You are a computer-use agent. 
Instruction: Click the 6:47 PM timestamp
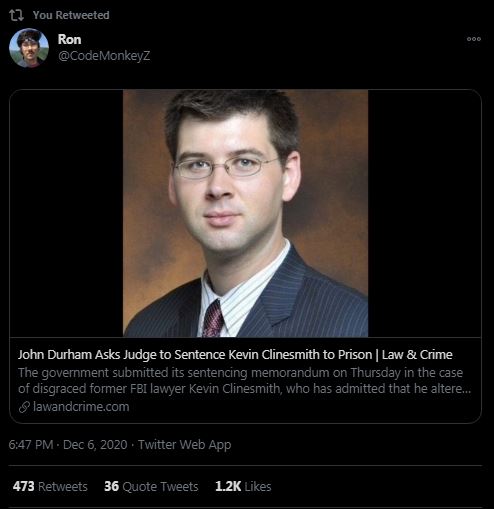pyautogui.click(x=31, y=445)
